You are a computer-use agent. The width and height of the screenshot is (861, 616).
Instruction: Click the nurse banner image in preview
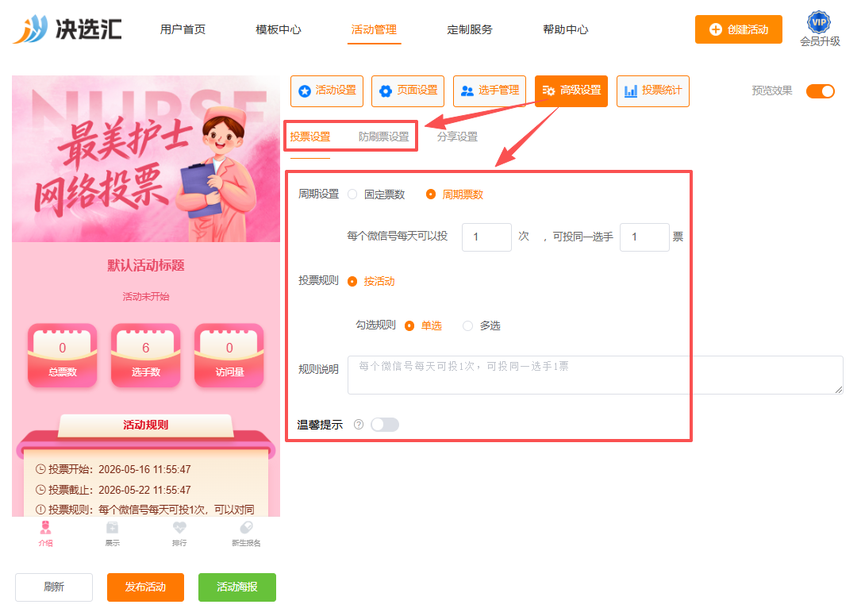pyautogui.click(x=146, y=159)
